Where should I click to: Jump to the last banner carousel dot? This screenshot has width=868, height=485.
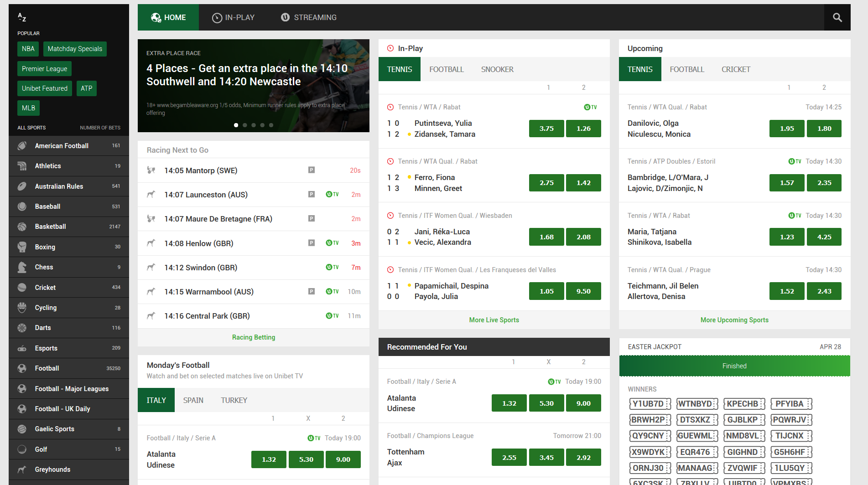(271, 125)
